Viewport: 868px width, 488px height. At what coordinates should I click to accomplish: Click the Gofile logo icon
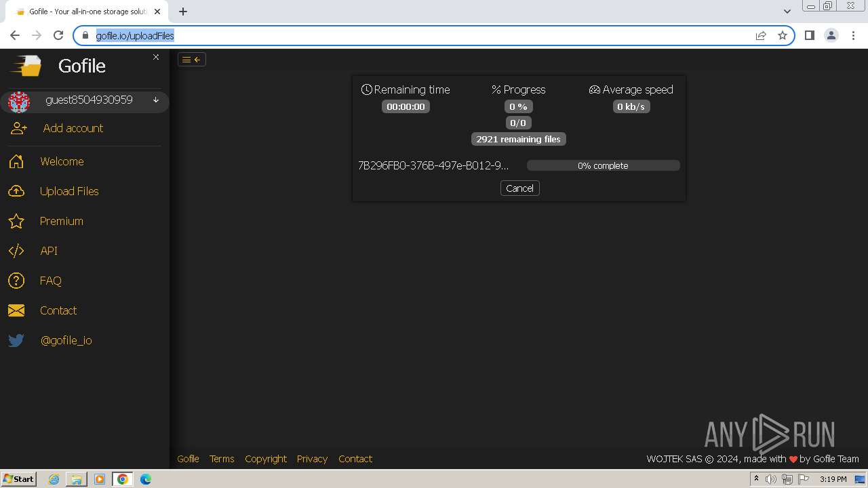click(x=26, y=66)
